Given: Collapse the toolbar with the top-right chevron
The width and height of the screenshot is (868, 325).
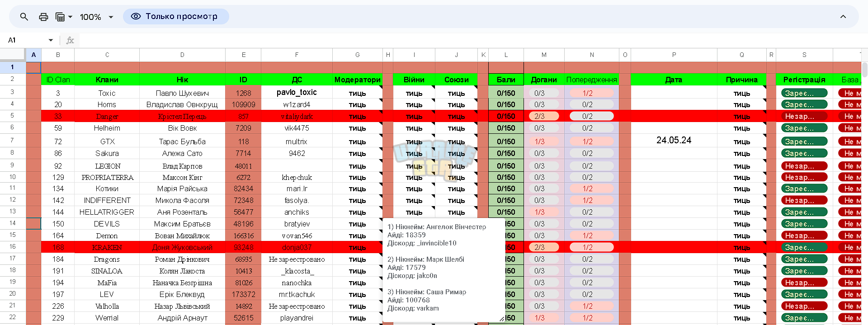Looking at the screenshot, I should click(x=843, y=17).
